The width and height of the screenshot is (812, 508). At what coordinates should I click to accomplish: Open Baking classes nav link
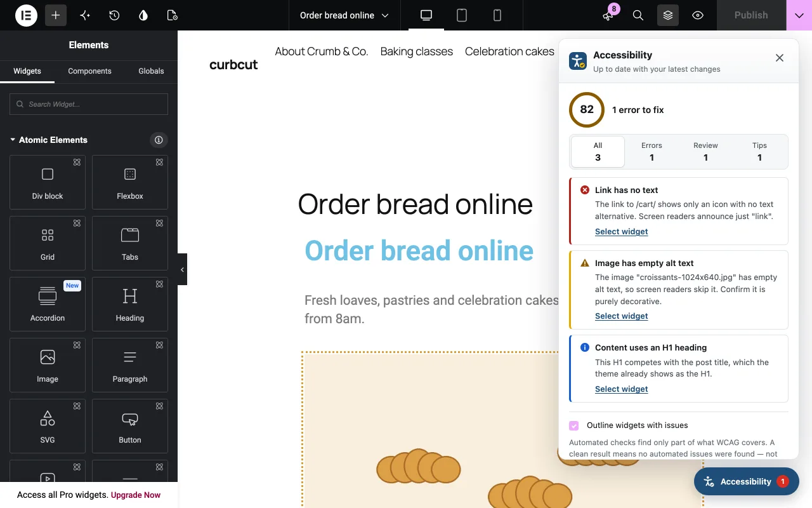tap(417, 51)
